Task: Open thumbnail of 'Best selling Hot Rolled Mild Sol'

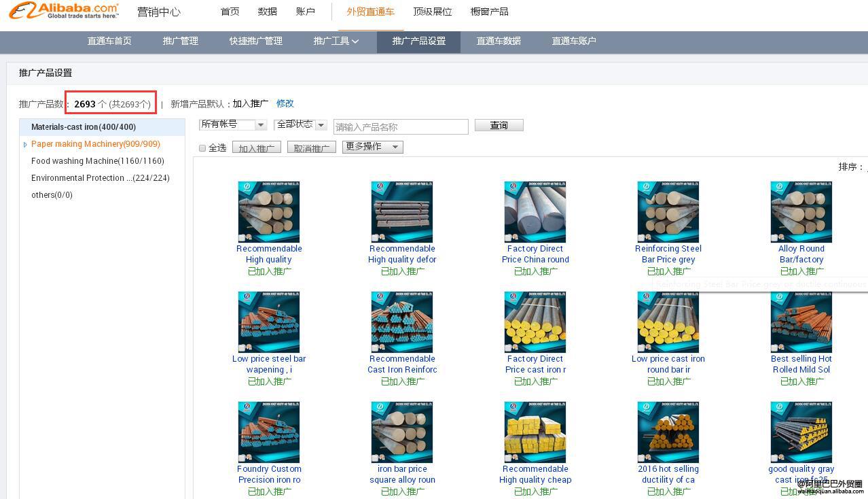Action: tap(801, 322)
